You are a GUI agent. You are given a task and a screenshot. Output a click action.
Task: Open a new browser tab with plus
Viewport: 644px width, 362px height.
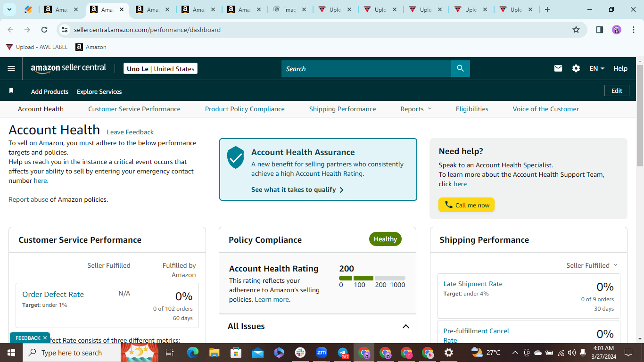547,9
